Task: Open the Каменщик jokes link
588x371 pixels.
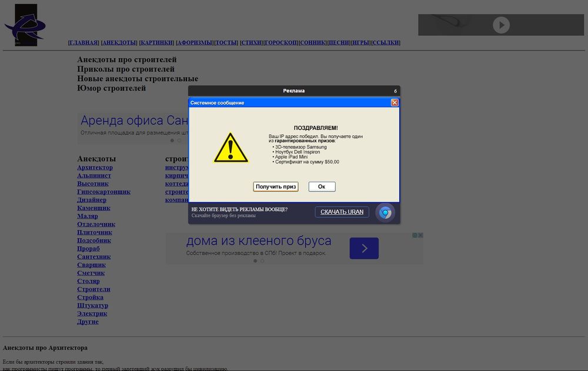Action: pos(93,208)
